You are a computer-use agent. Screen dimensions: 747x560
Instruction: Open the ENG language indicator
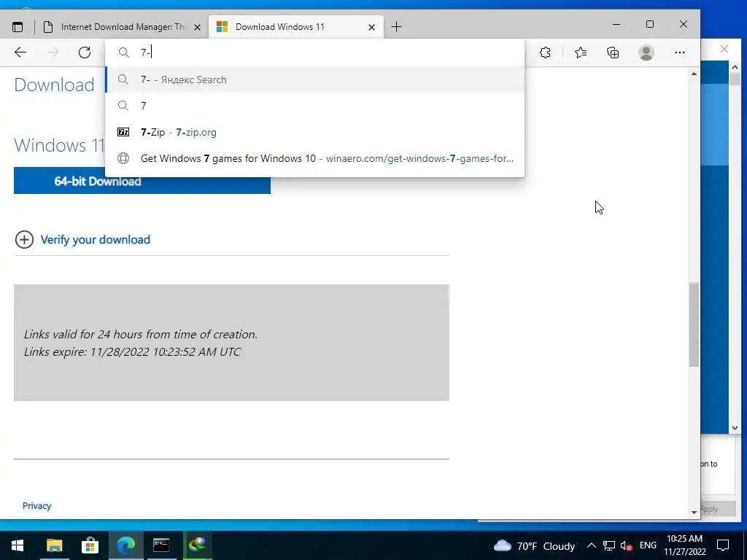point(648,545)
